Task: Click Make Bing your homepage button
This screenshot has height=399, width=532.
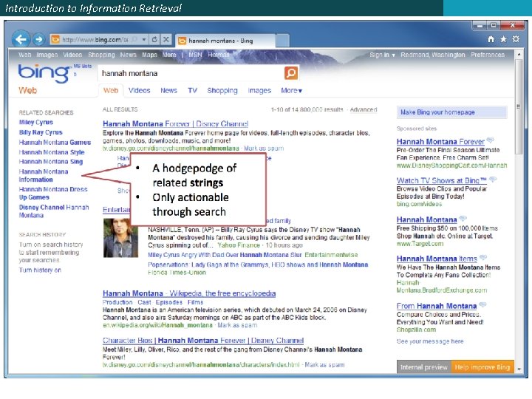Action: coord(452,112)
